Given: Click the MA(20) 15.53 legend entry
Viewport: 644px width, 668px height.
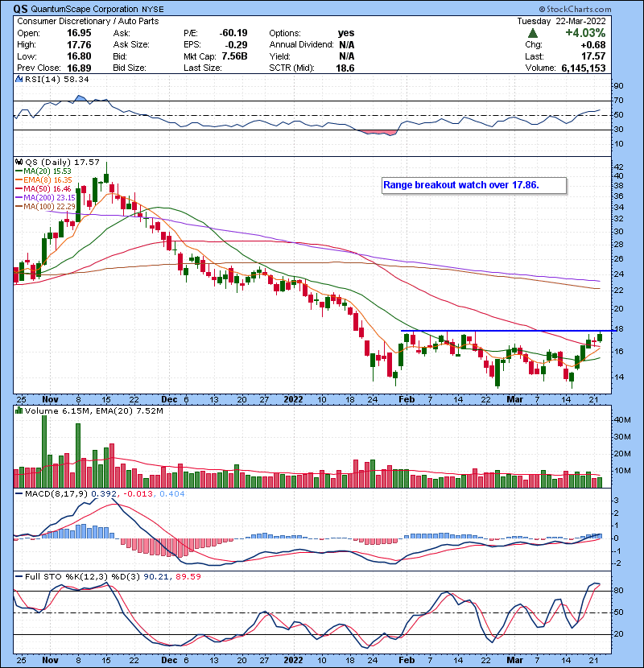Looking at the screenshot, I should coord(43,171).
